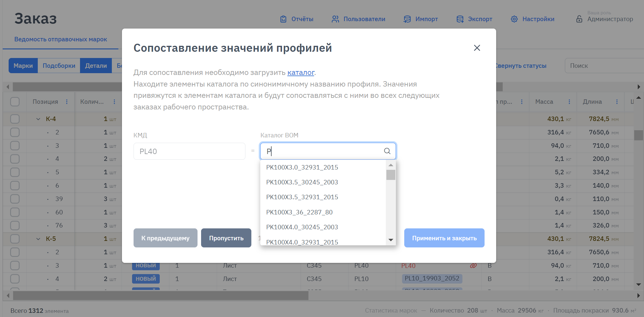Click the КМД field containing PL40
Screen dimensions: 644x317
pyautogui.click(x=189, y=151)
